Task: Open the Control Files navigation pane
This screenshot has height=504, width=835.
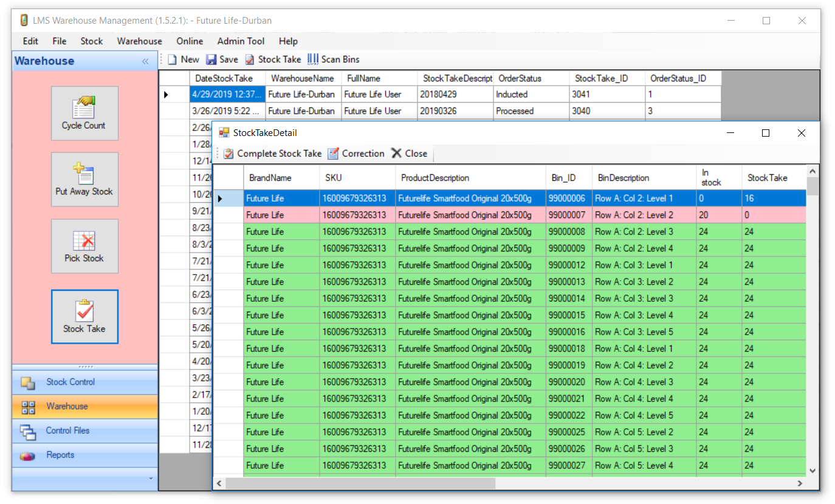Action: pos(84,431)
